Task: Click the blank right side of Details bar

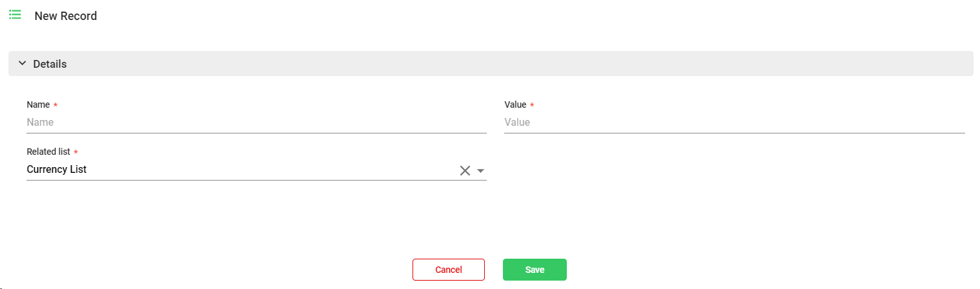Action: tap(710, 64)
